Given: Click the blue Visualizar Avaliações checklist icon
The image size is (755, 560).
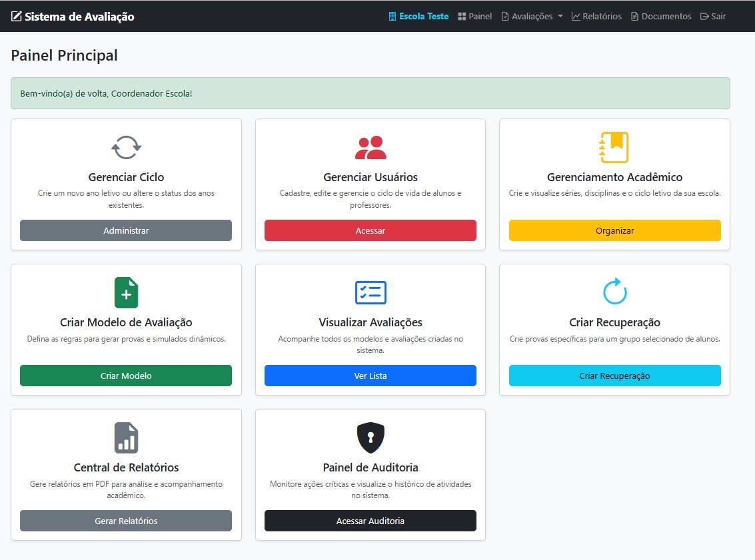Looking at the screenshot, I should click(371, 292).
